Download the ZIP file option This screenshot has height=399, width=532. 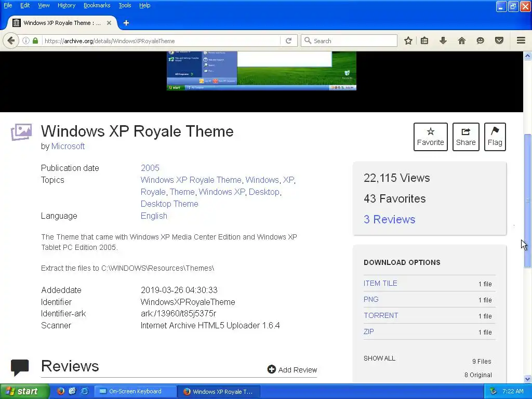pos(368,331)
